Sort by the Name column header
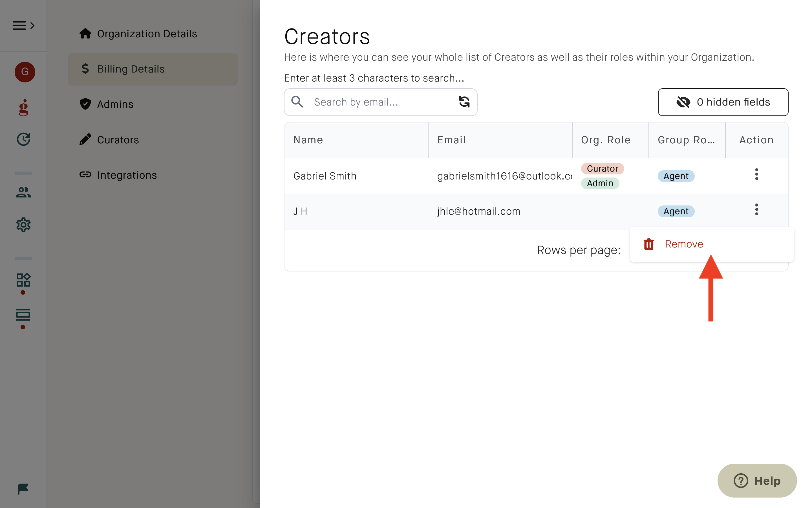 pyautogui.click(x=356, y=140)
